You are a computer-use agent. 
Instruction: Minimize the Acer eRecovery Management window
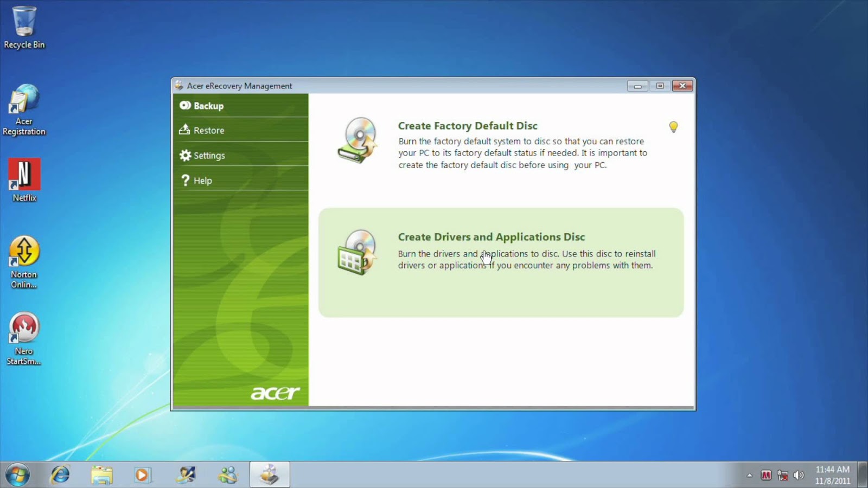[x=637, y=86]
